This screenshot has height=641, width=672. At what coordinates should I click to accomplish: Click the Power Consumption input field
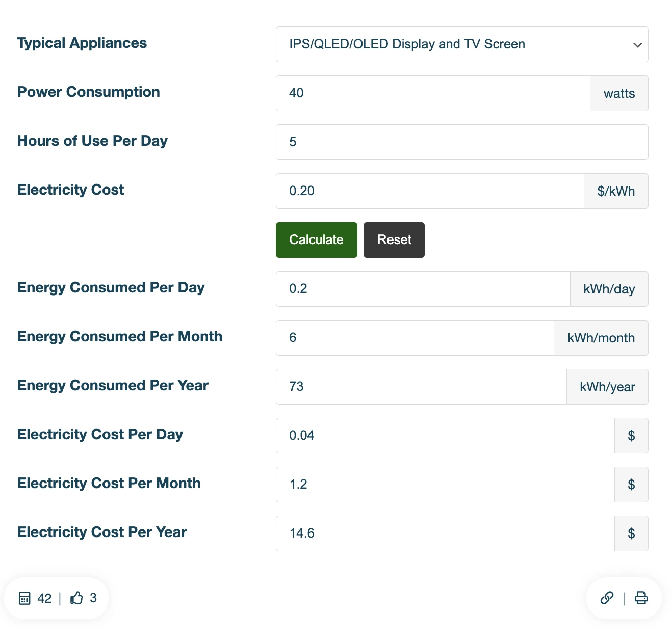pyautogui.click(x=433, y=93)
